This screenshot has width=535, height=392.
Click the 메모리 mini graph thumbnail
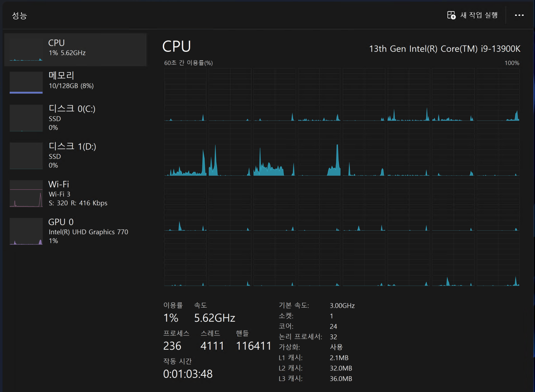tap(26, 83)
